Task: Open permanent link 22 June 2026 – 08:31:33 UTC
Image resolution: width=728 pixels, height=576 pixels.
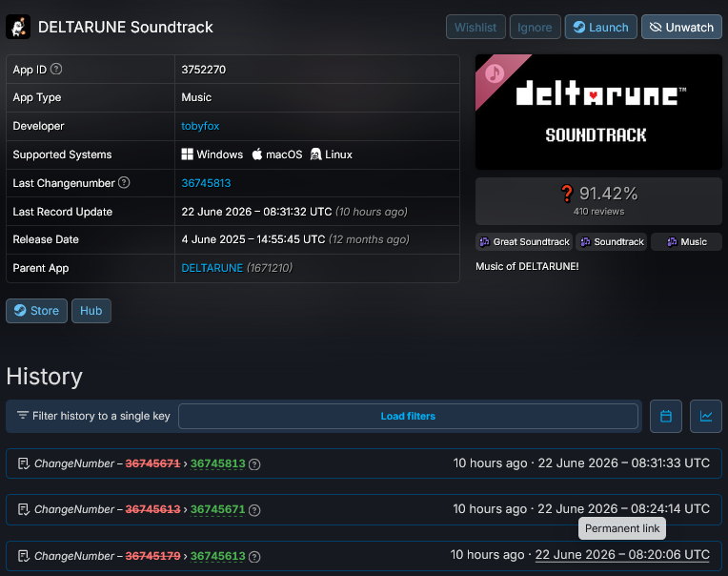Action: coord(623,463)
